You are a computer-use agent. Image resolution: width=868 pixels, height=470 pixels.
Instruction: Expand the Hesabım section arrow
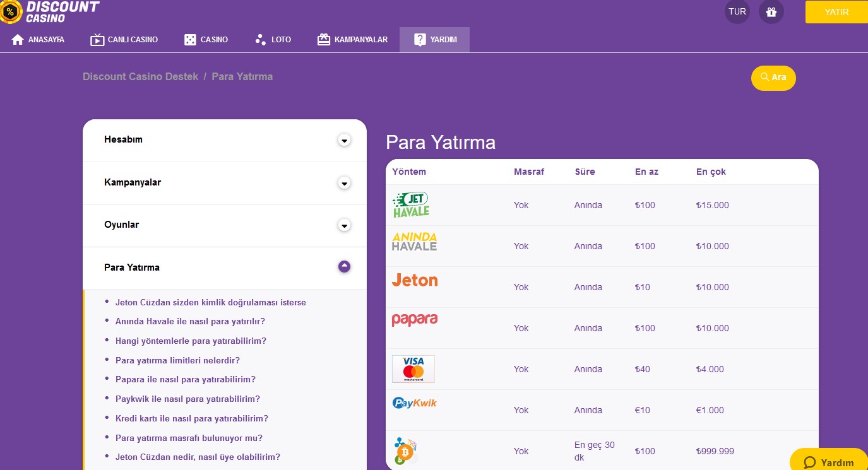(344, 141)
